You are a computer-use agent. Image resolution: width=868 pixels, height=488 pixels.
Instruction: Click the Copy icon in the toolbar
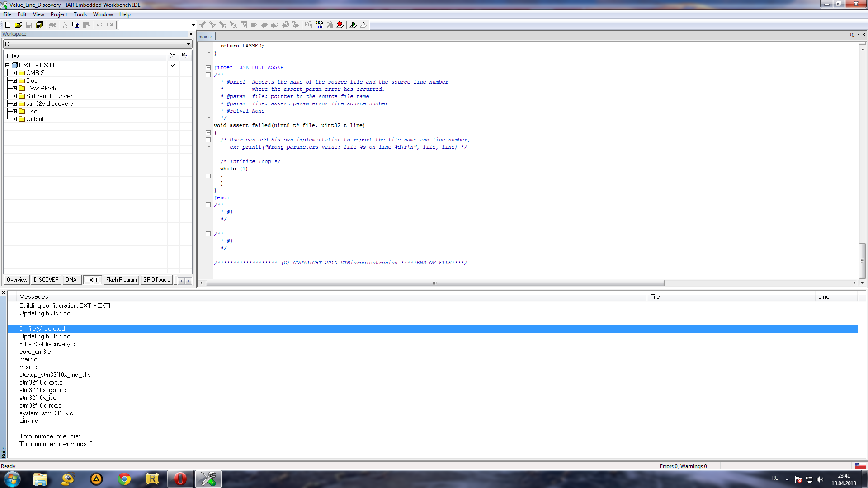tap(75, 25)
